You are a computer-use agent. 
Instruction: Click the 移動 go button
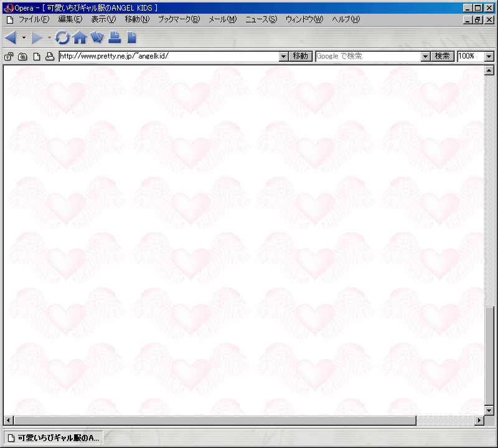pos(301,56)
